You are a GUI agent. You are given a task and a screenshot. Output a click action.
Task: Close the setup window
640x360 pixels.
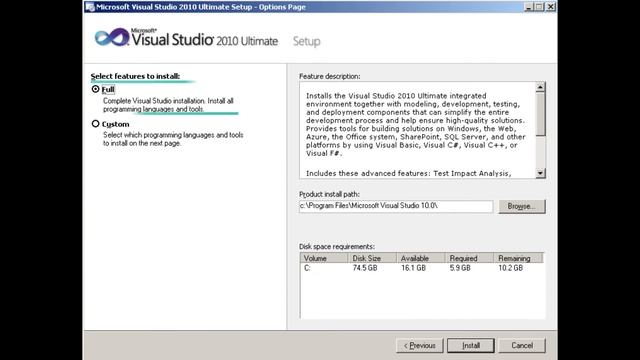pyautogui.click(x=551, y=7)
